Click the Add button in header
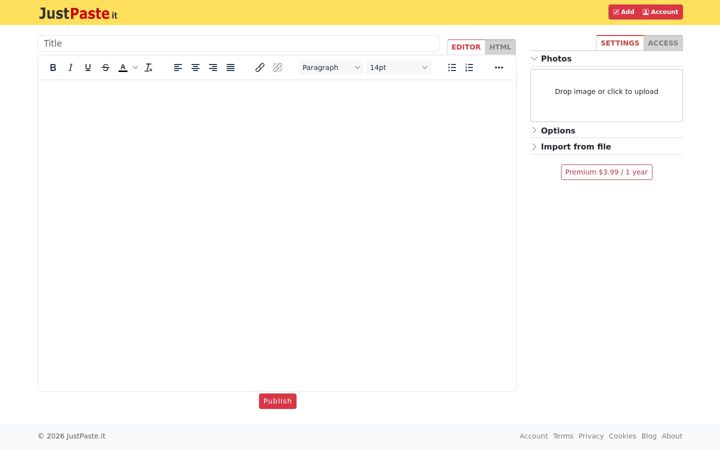The image size is (720, 450). coord(624,12)
